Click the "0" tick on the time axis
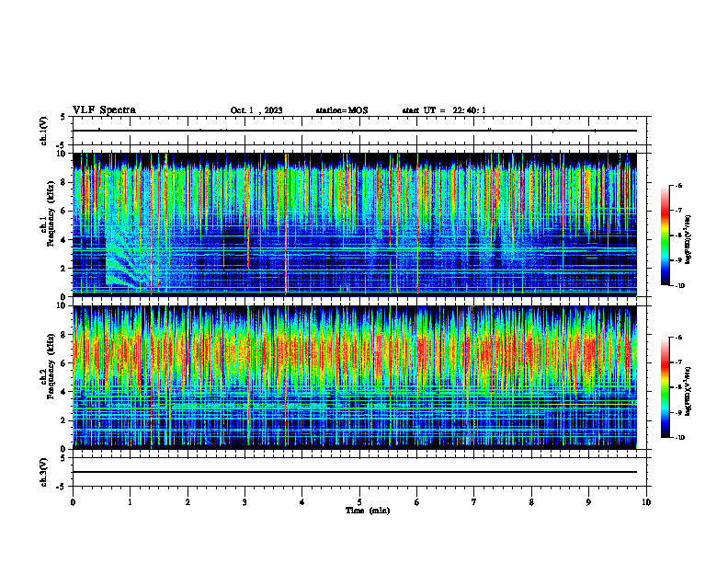Viewport: 728px width, 563px height. [73, 502]
